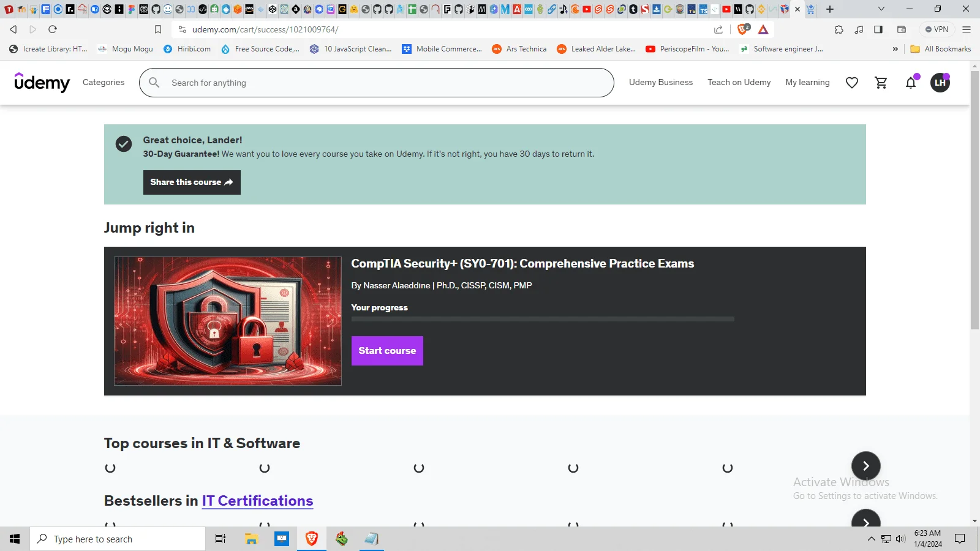Open Brave Shields panel

coord(744,29)
